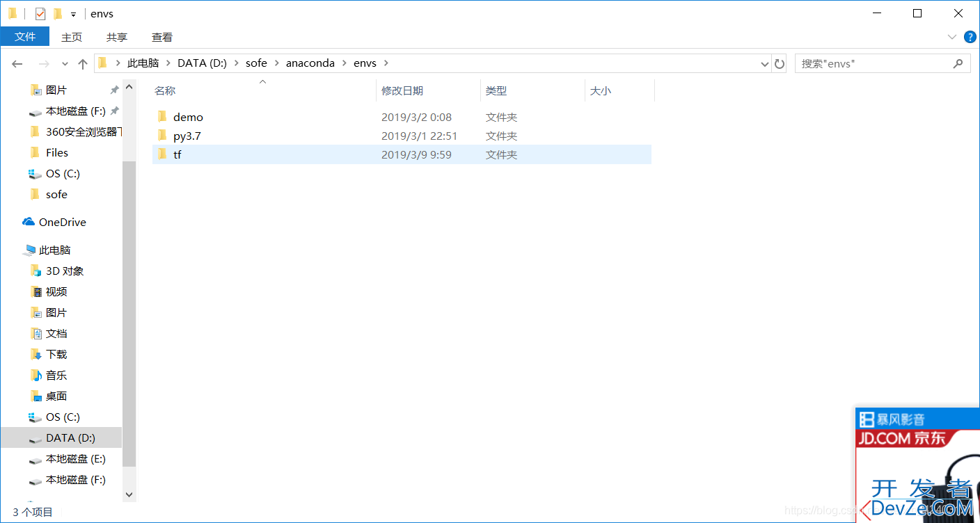This screenshot has height=523, width=980.
Task: Open the 360安全浏览器 folder in sidebar
Action: (x=84, y=132)
